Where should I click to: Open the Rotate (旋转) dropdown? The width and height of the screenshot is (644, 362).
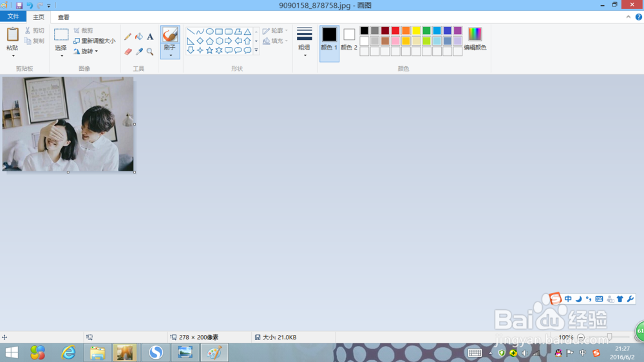click(x=86, y=52)
